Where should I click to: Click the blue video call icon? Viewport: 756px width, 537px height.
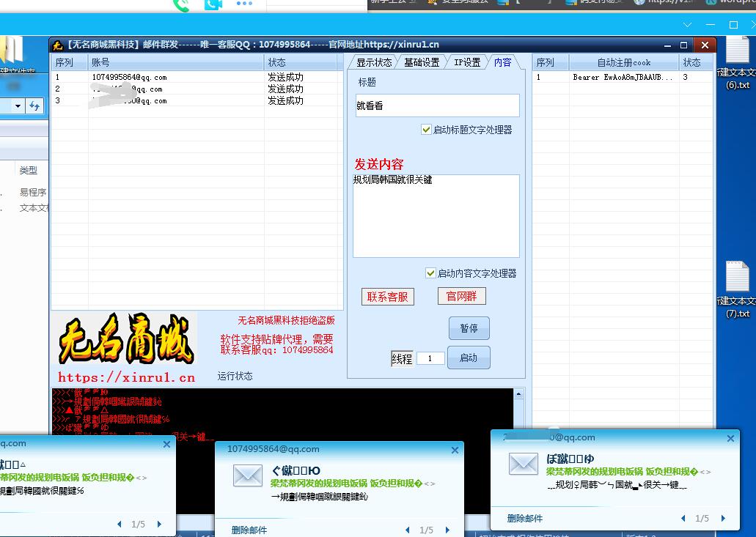[x=213, y=4]
